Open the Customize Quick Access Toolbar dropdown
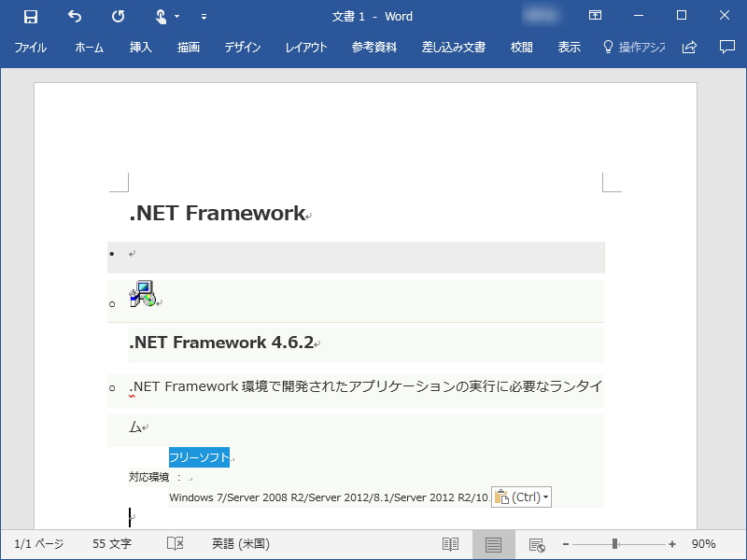 (x=204, y=15)
